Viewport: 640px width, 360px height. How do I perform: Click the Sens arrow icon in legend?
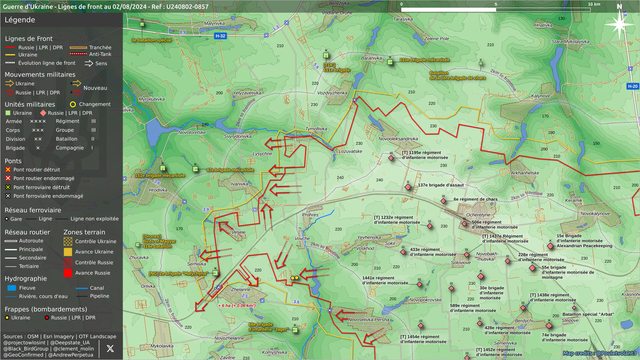click(x=89, y=63)
